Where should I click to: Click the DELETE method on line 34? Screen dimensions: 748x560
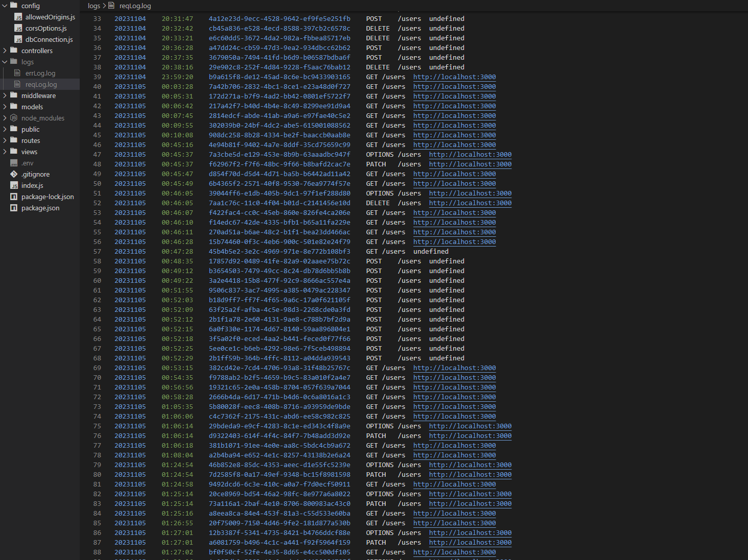coord(378,29)
